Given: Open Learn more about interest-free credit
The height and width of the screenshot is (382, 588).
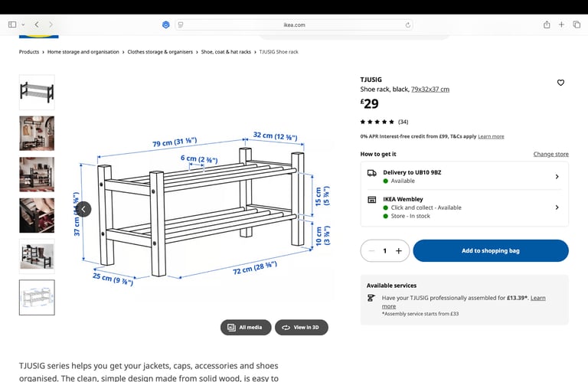Looking at the screenshot, I should click(x=491, y=136).
